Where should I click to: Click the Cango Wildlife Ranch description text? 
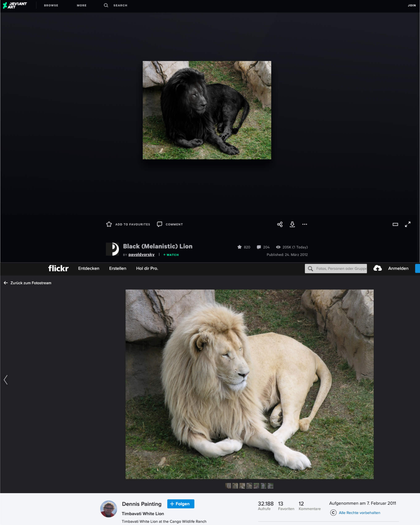pyautogui.click(x=164, y=521)
